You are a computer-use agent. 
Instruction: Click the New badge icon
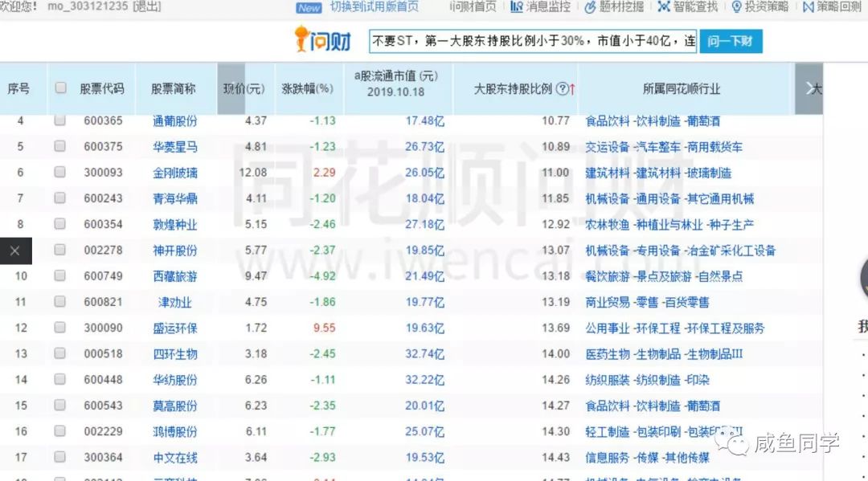(309, 8)
